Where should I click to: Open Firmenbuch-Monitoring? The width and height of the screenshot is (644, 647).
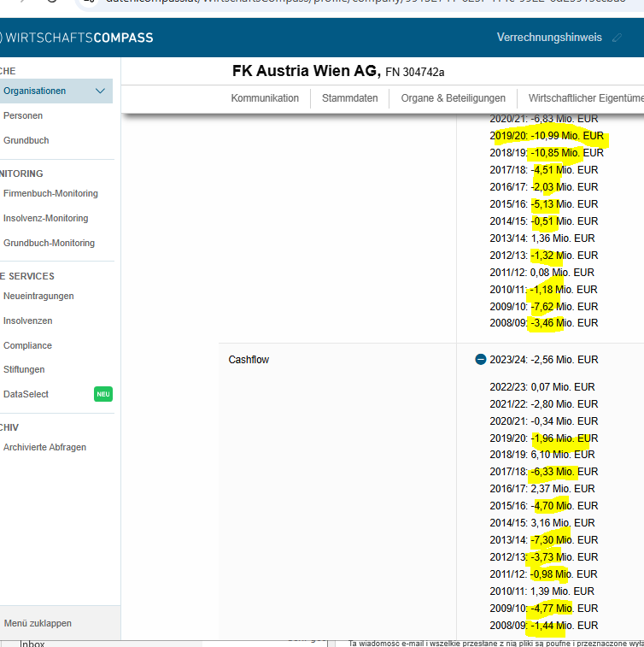50,193
